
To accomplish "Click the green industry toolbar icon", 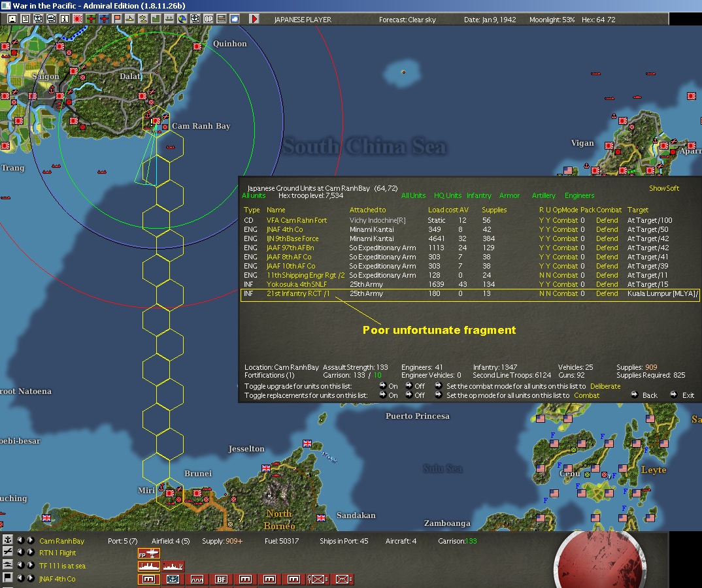I will click(x=156, y=19).
